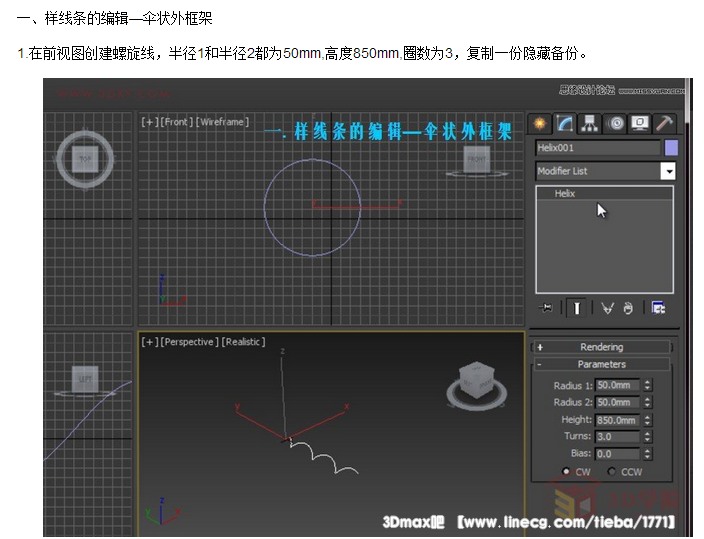Screen dimensions: 704x539
Task: Click the Modifier List dropdown arrow
Action: 668,171
